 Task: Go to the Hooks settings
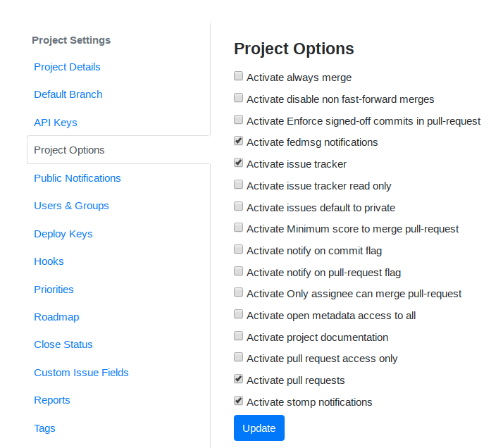pyautogui.click(x=49, y=261)
